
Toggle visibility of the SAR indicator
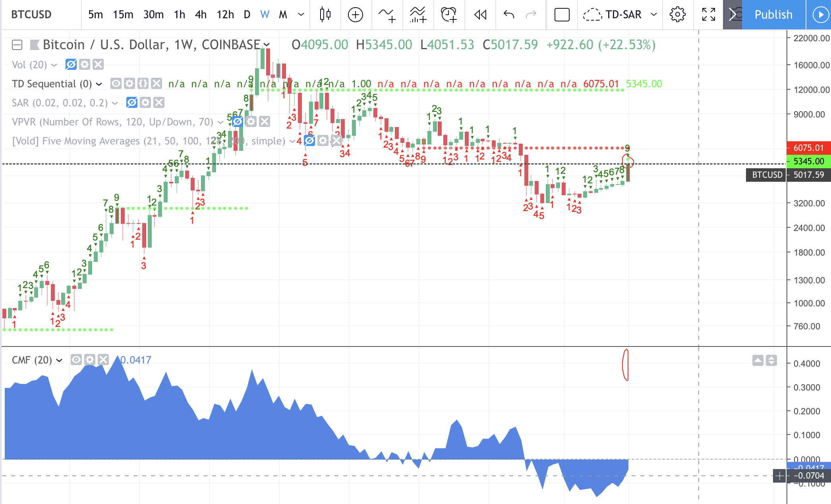[x=132, y=103]
